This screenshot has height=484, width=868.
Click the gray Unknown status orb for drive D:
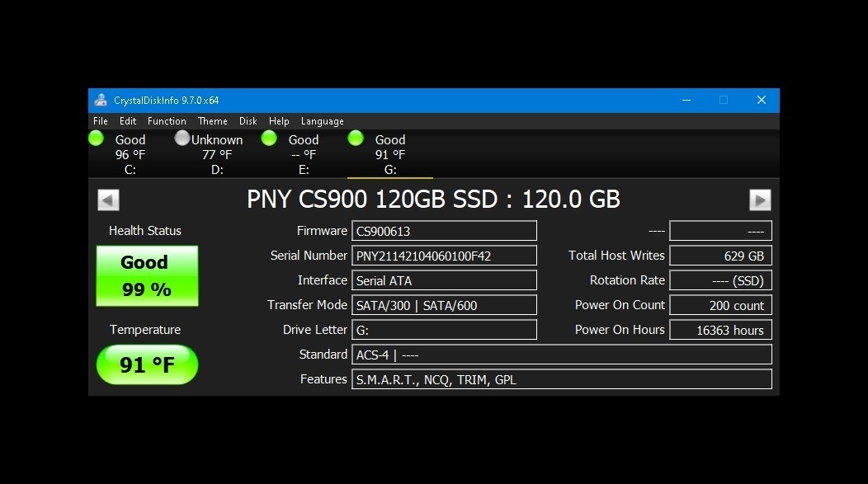click(182, 139)
